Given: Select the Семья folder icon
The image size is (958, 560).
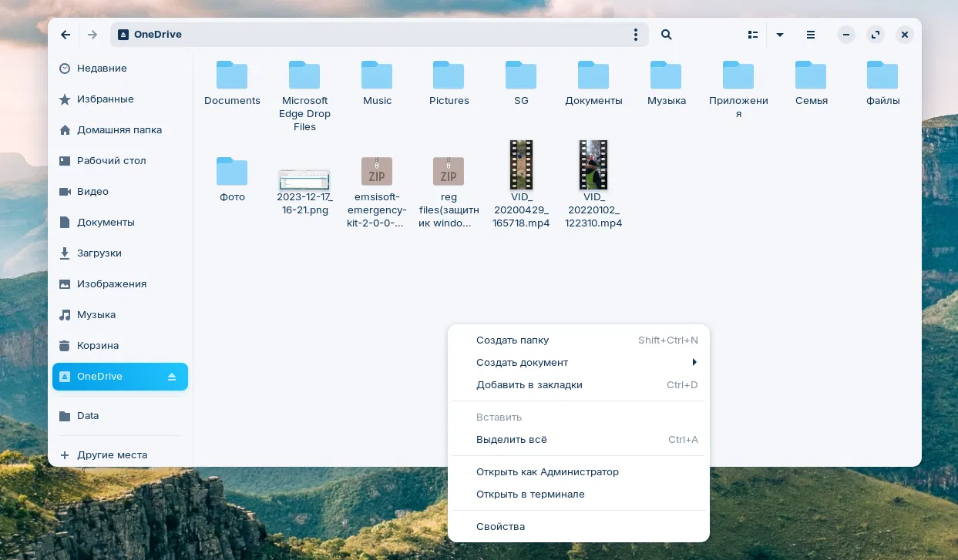Looking at the screenshot, I should coord(811,75).
